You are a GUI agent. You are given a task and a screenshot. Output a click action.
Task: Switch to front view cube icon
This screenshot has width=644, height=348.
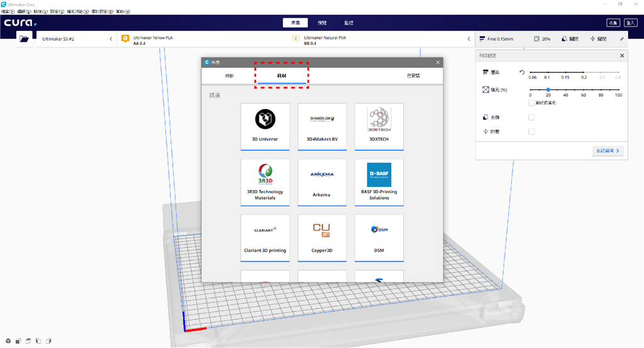(18, 341)
